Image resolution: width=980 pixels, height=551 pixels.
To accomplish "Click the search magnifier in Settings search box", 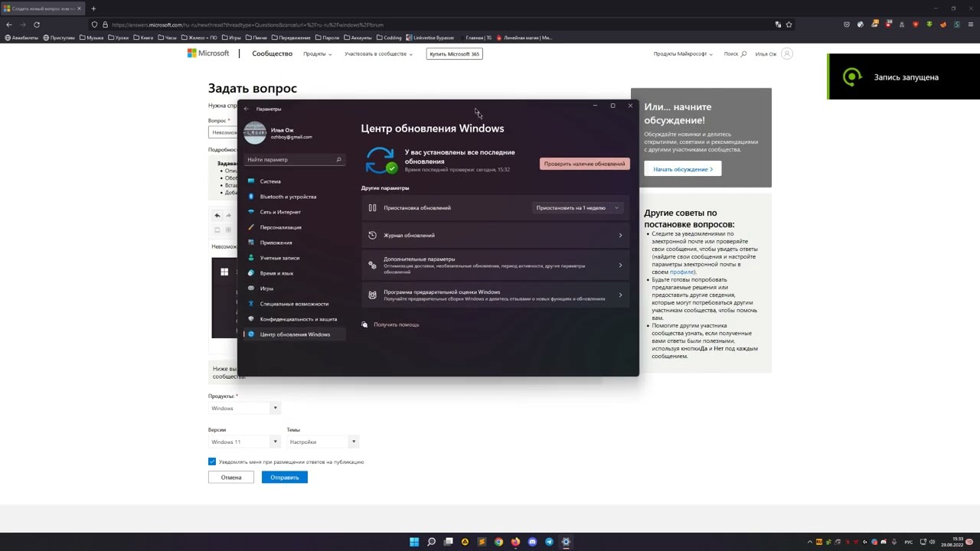I will coord(338,159).
